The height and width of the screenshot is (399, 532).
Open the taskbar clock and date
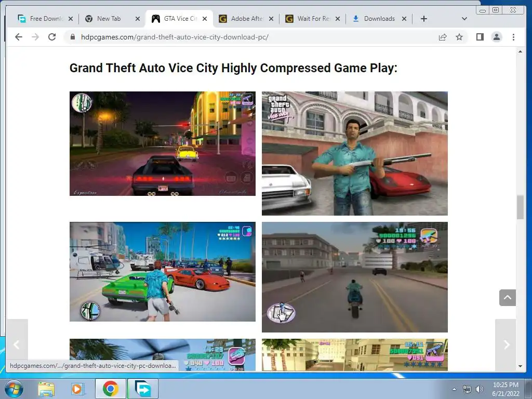[506, 389]
